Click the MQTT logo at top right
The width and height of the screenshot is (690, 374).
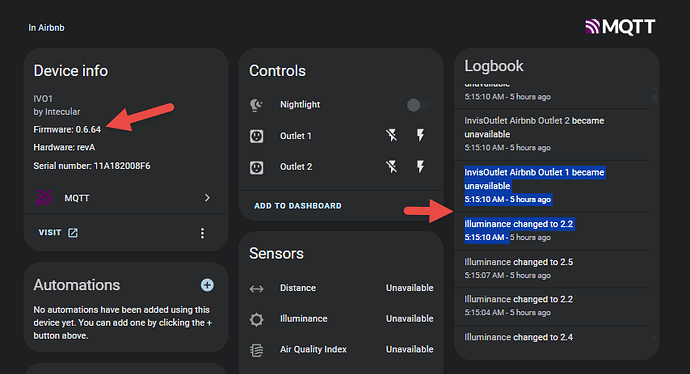[620, 27]
